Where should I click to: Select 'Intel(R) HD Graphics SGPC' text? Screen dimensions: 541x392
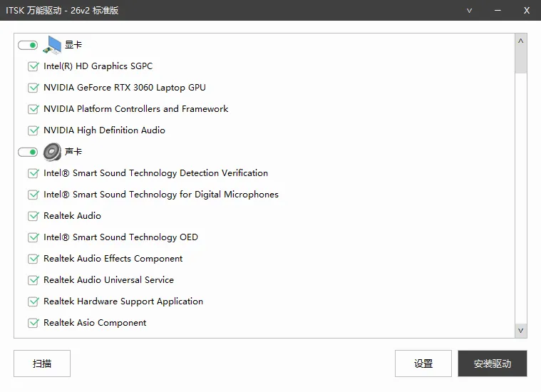click(x=98, y=66)
